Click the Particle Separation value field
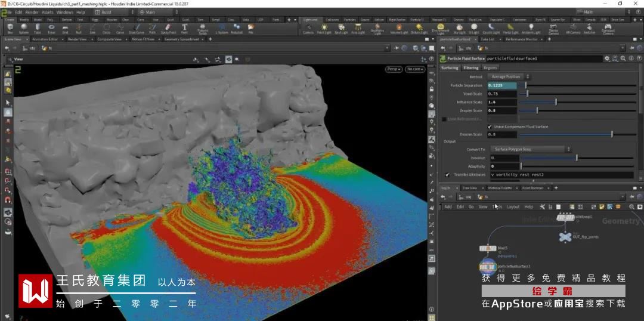Image resolution: width=644 pixels, height=321 pixels. [x=502, y=85]
